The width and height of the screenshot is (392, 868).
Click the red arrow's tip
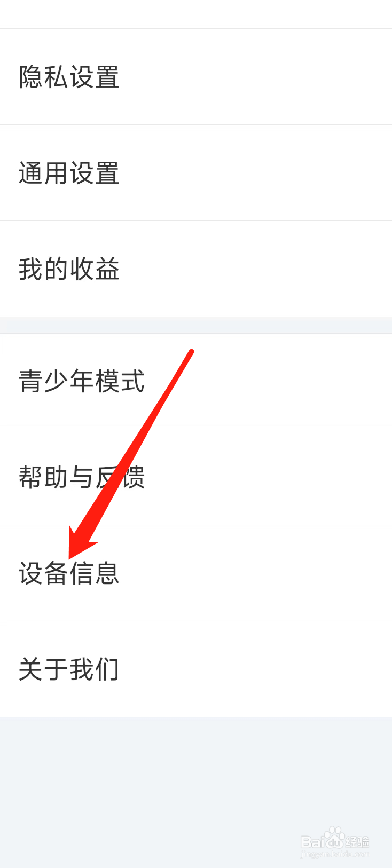click(70, 557)
